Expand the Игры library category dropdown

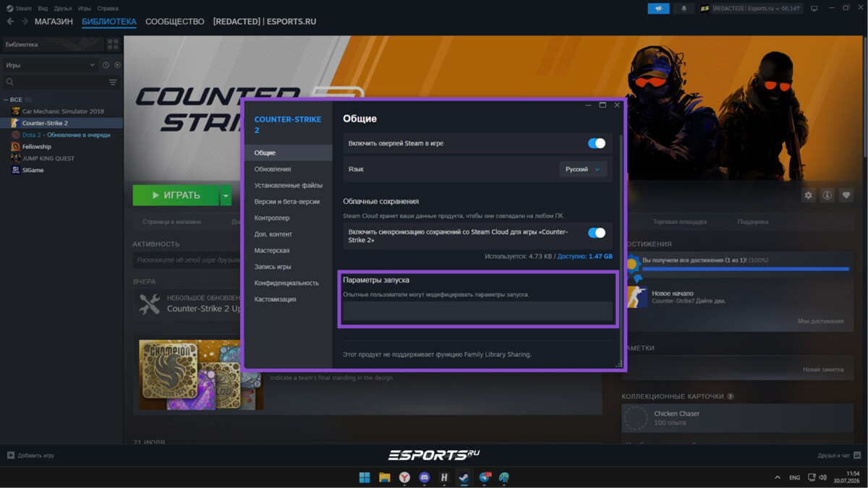coord(49,65)
